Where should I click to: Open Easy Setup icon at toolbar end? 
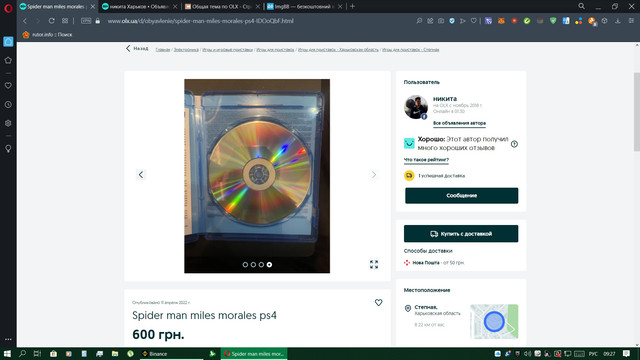point(631,21)
